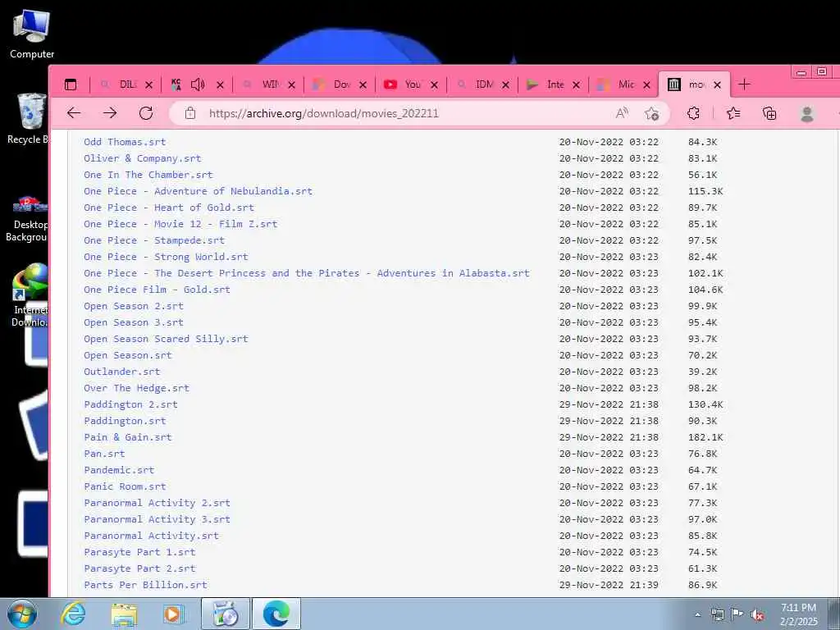Open the Favorites list icon
This screenshot has width=840, height=630.
733,113
